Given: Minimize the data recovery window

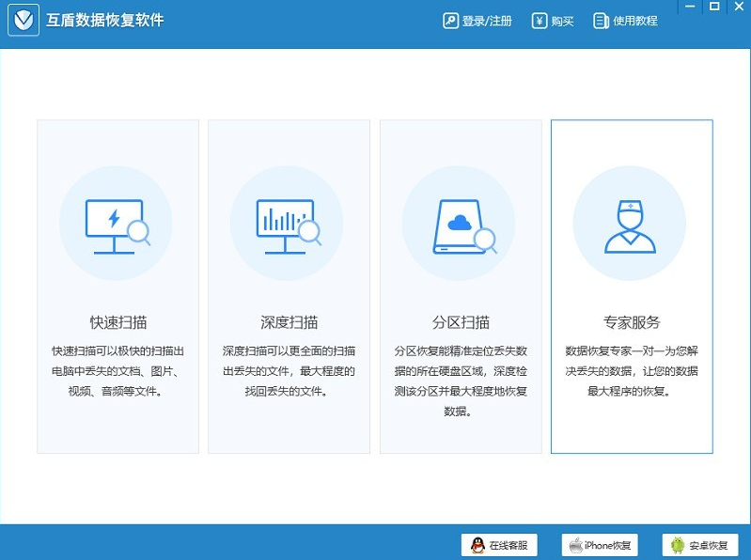Looking at the screenshot, I should (692, 8).
